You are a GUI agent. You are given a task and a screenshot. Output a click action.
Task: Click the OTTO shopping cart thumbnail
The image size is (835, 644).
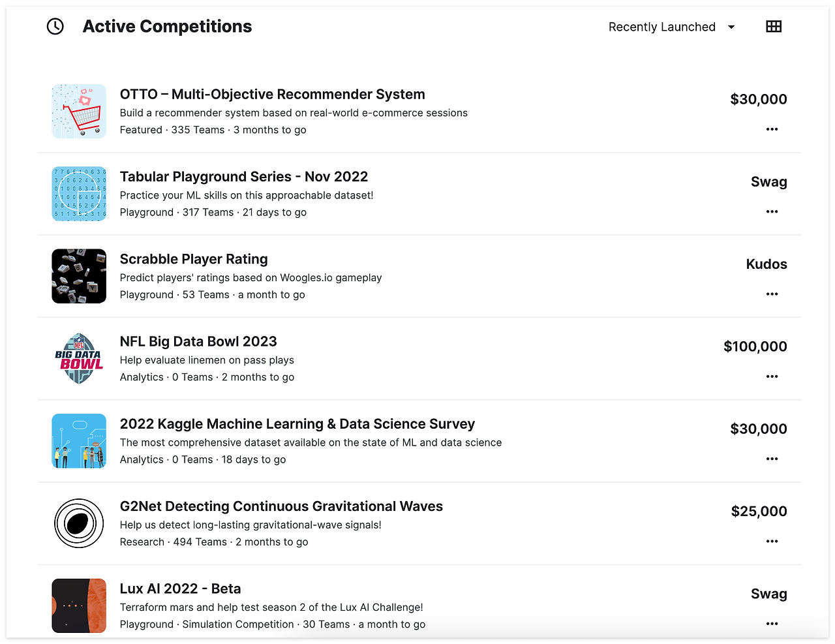click(x=79, y=111)
